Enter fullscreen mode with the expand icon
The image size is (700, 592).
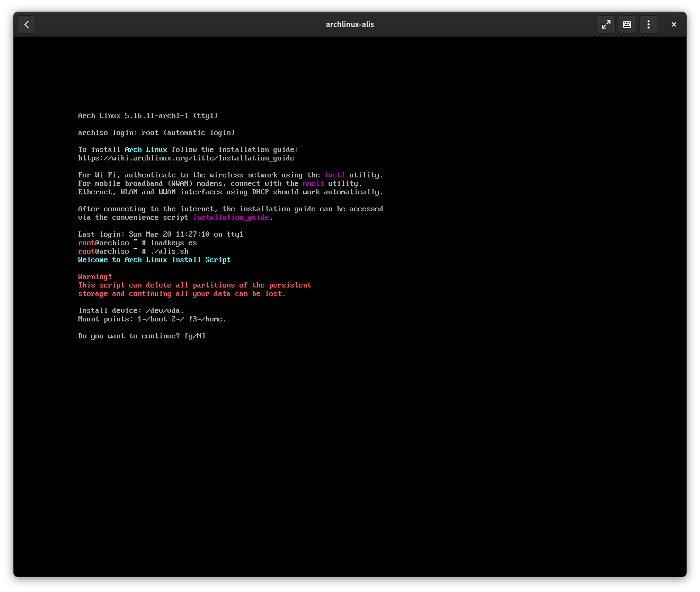point(606,24)
